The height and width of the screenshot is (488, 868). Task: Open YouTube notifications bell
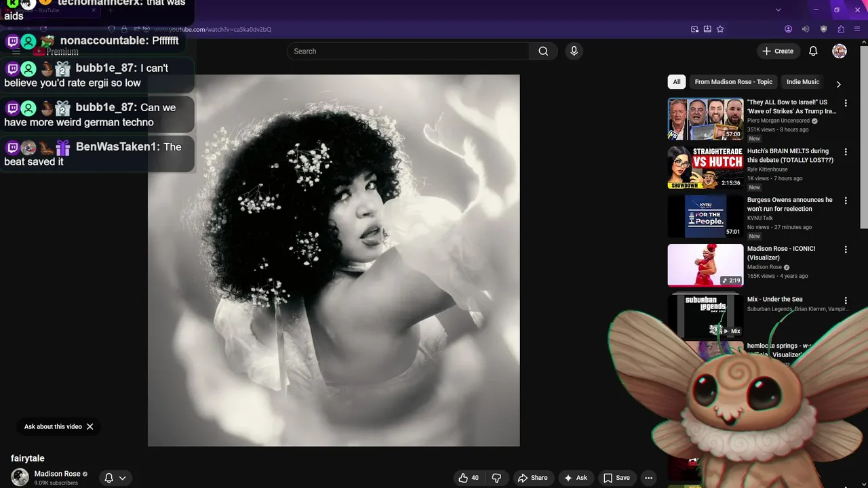pyautogui.click(x=813, y=51)
